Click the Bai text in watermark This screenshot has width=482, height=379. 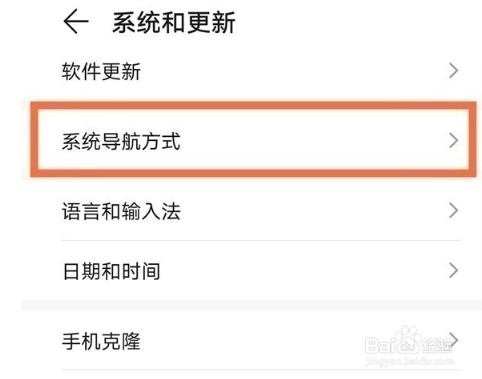[x=379, y=346]
